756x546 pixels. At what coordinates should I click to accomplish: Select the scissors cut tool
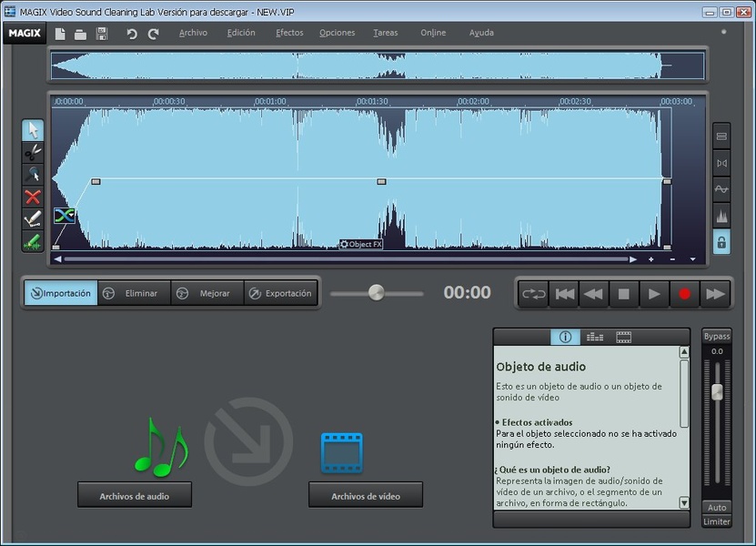(x=33, y=152)
